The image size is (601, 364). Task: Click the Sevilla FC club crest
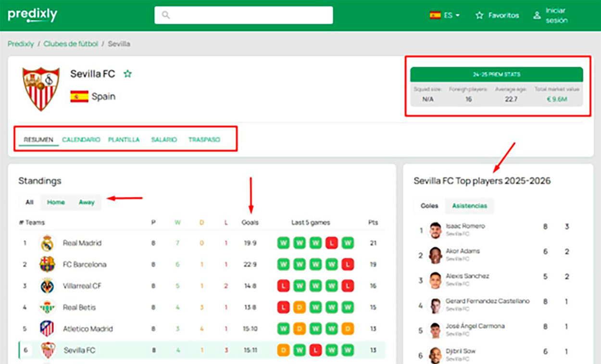tap(40, 88)
